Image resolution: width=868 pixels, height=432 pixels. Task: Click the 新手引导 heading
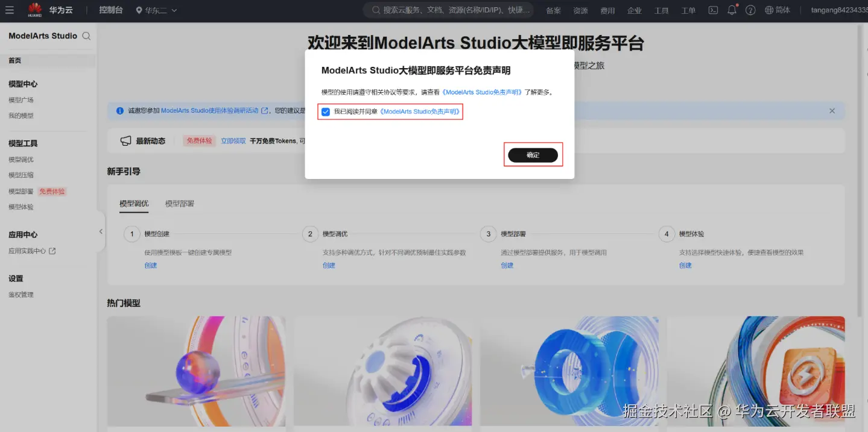click(x=124, y=172)
